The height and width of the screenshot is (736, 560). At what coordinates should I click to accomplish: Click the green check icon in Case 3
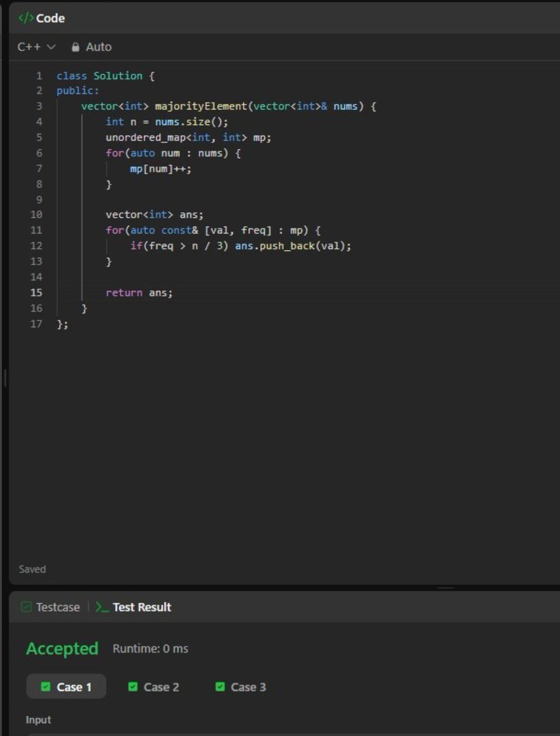pos(220,687)
